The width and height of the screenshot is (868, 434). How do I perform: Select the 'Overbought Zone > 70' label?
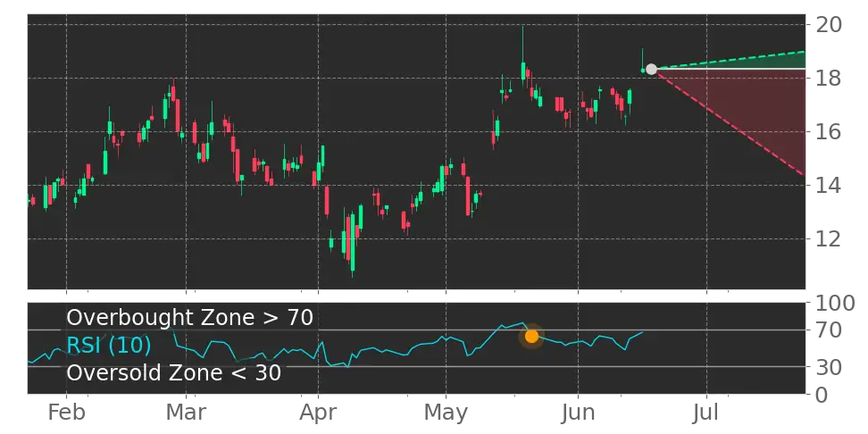pyautogui.click(x=190, y=318)
